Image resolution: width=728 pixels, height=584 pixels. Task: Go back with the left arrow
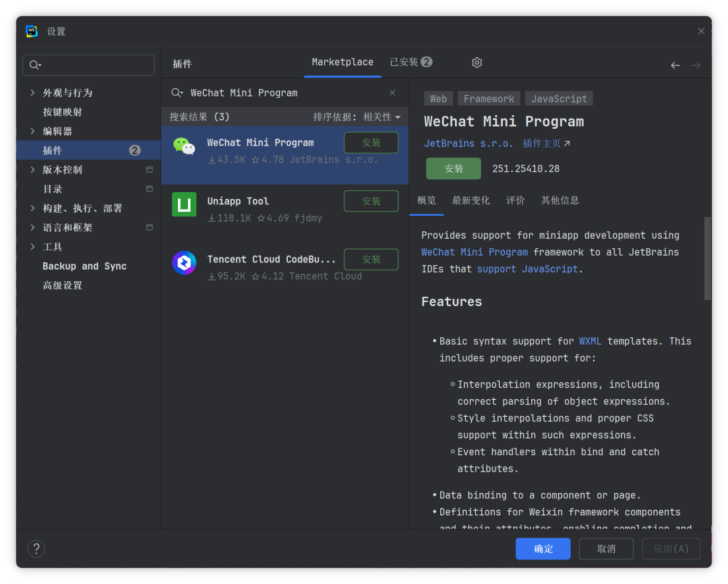[x=675, y=65]
